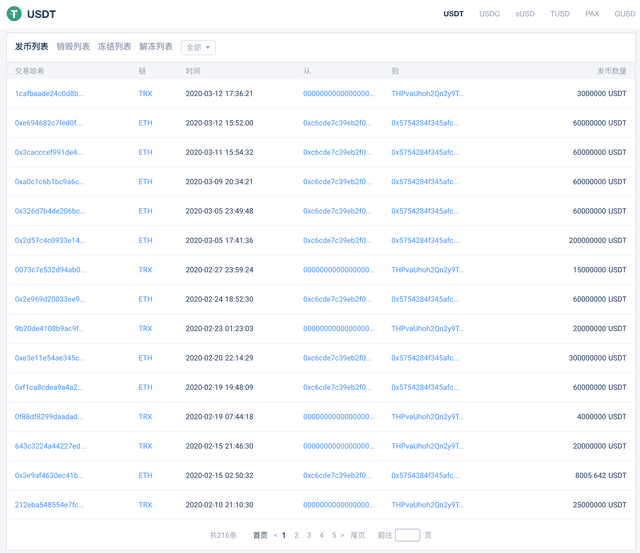This screenshot has height=553, width=640.
Task: Open transaction hash 212eba548554e7fc...
Action: pos(50,505)
